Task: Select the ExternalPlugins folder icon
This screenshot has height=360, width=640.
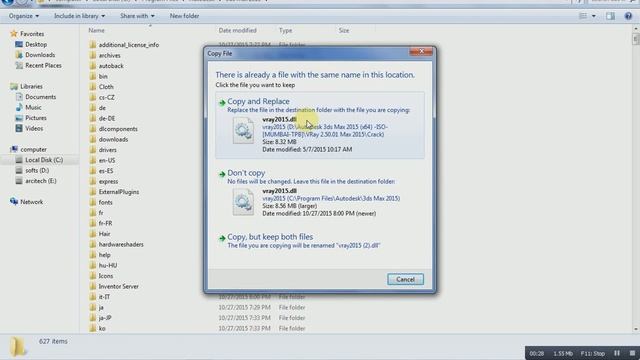Action: pos(93,192)
